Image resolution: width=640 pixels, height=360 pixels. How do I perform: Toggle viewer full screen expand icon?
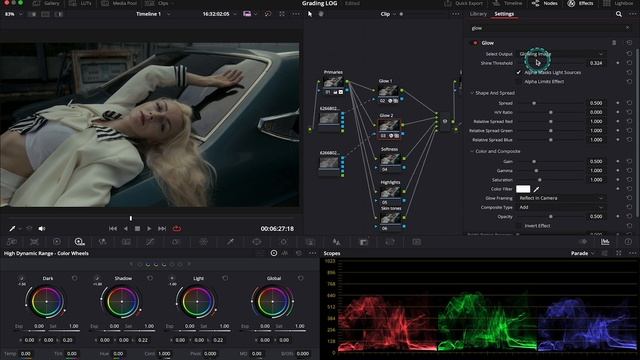(x=282, y=14)
